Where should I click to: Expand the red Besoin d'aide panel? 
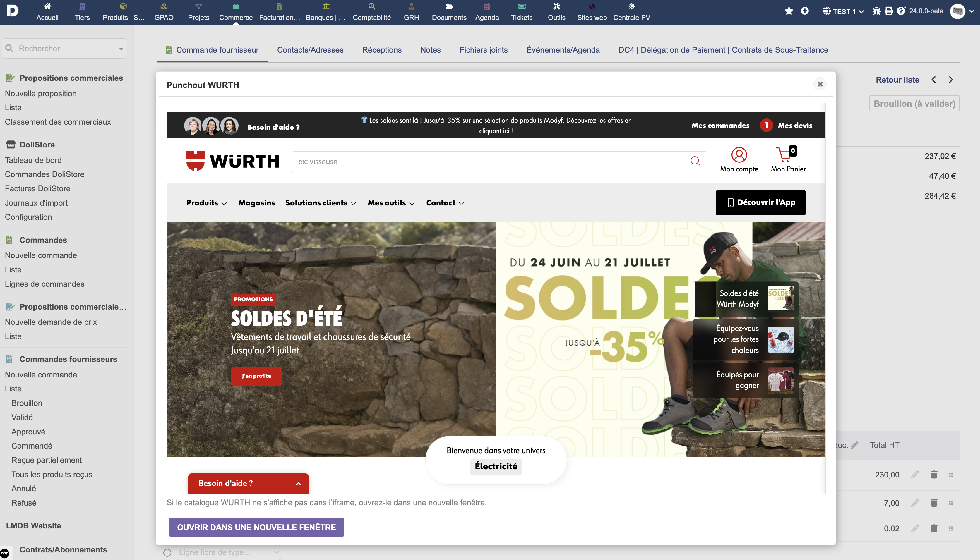click(248, 483)
